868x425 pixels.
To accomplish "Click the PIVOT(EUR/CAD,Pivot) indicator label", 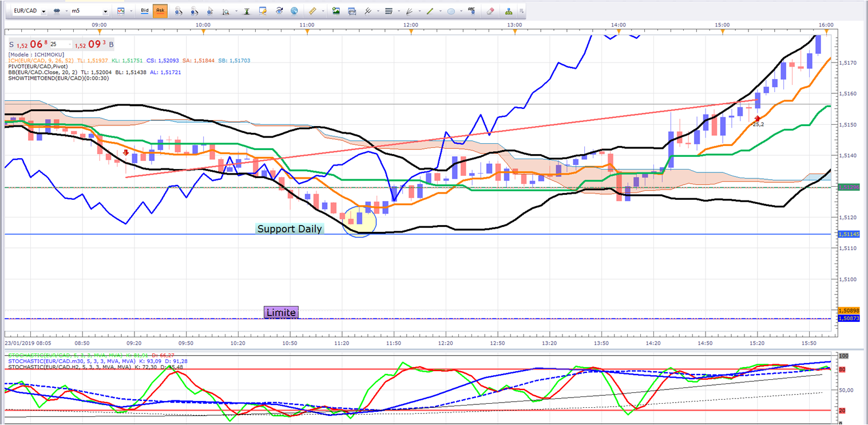I will coord(38,66).
